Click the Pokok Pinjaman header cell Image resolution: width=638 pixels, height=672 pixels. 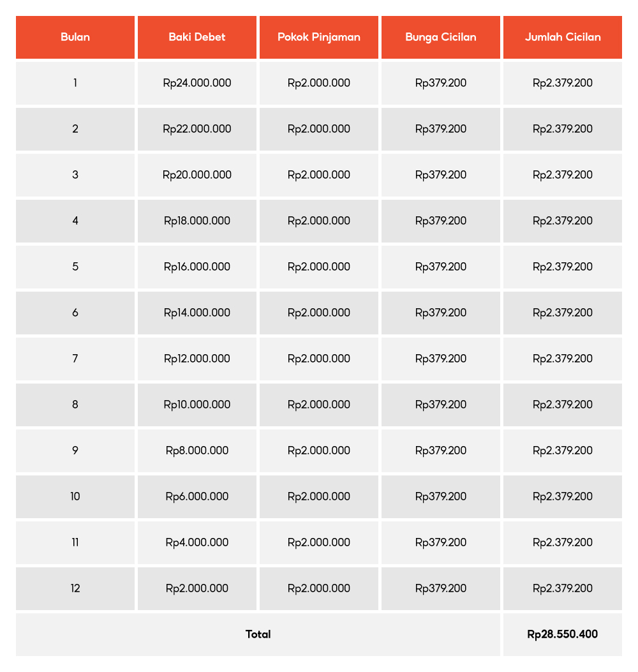coord(319,37)
